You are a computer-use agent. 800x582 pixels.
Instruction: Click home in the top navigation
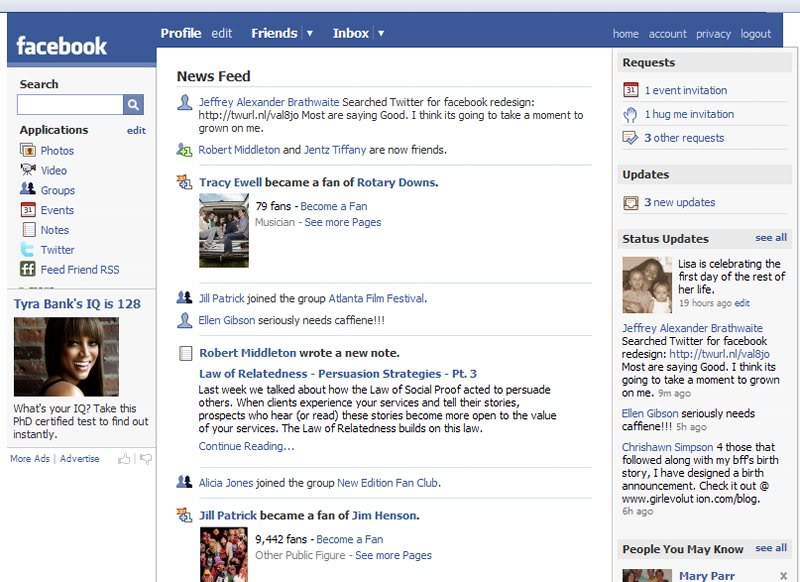click(626, 33)
